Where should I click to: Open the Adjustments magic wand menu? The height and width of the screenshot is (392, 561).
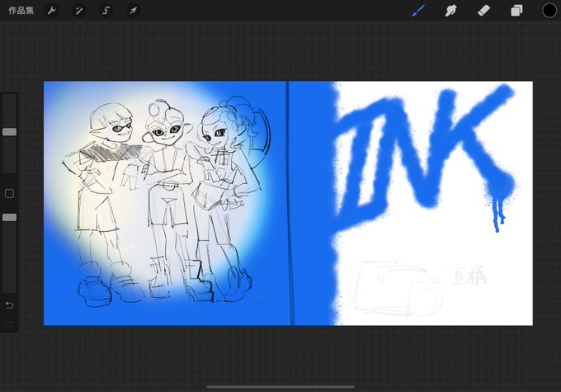click(x=78, y=11)
